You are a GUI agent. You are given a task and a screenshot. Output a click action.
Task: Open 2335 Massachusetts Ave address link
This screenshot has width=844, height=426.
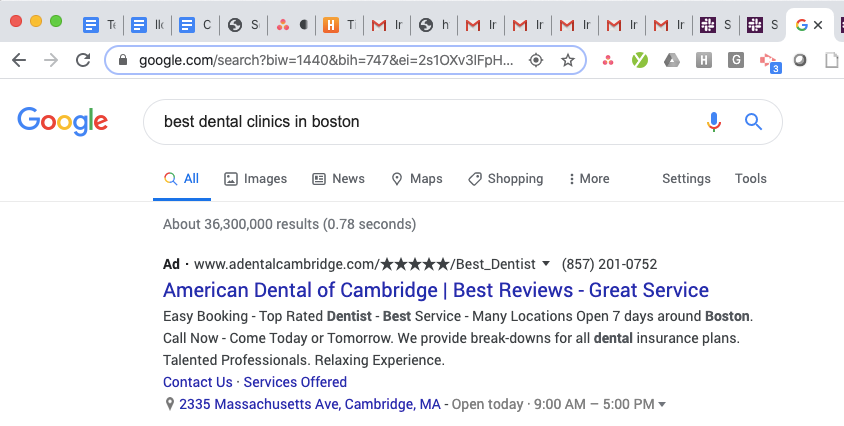[310, 404]
